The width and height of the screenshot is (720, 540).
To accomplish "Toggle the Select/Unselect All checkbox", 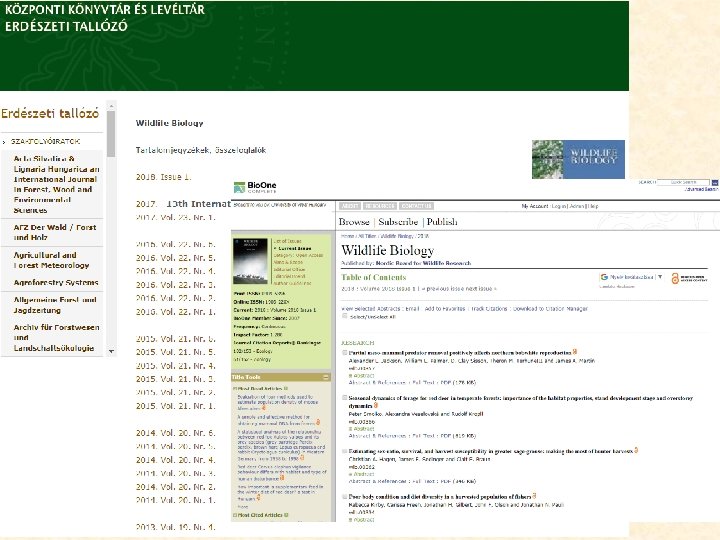I will click(344, 316).
